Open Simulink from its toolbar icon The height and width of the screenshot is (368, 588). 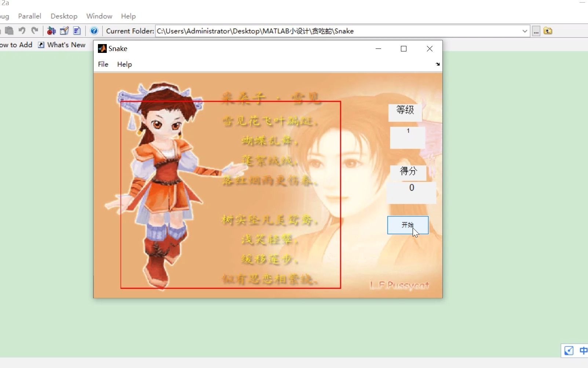point(51,31)
